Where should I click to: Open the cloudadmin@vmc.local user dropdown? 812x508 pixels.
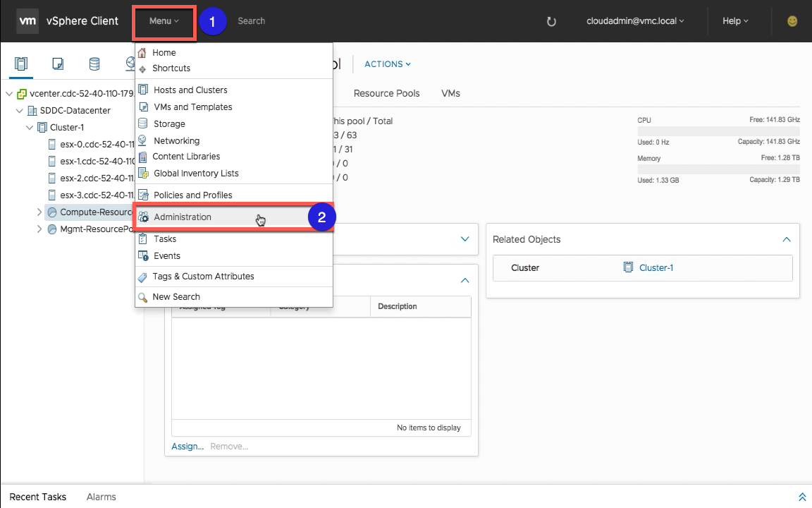(x=635, y=21)
